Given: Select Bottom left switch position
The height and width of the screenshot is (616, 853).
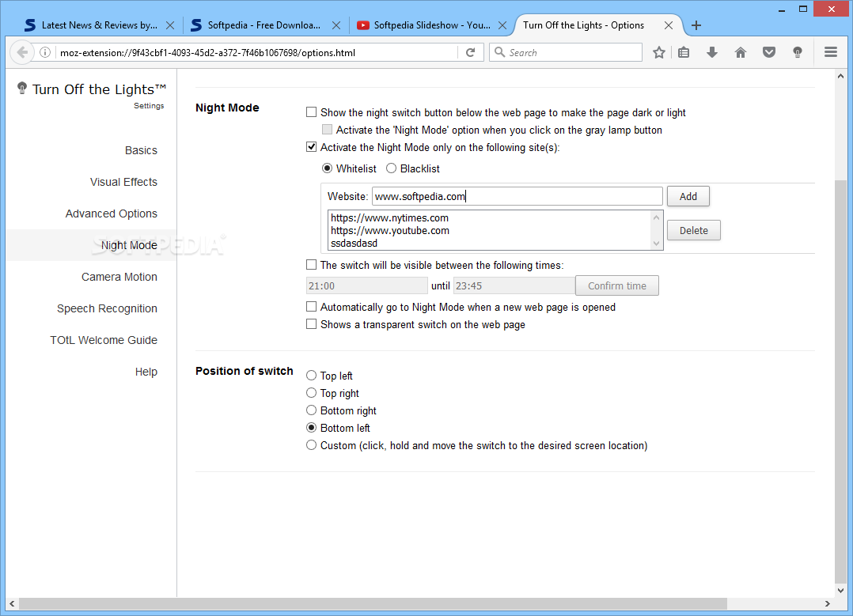Looking at the screenshot, I should click(311, 427).
